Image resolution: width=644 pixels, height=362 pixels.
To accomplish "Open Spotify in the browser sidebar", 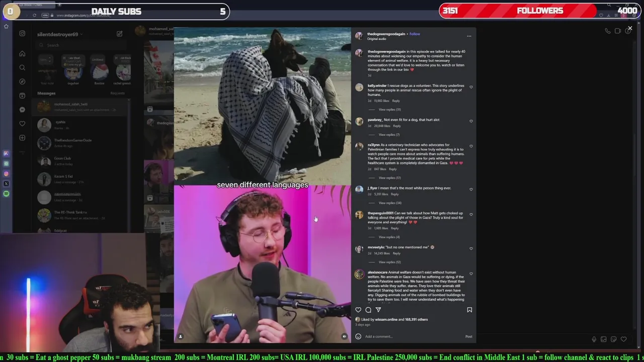I will click(x=6, y=194).
